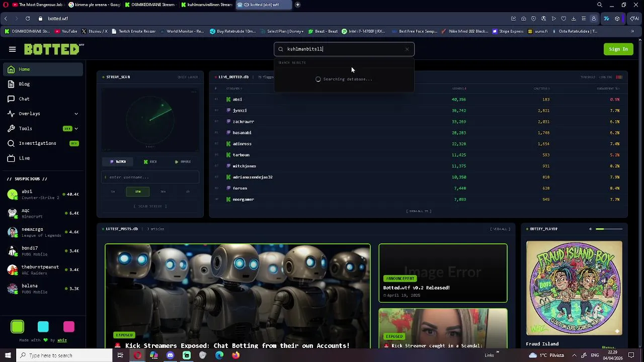This screenshot has height=362, width=644.
Task: Open the hasanabi row
Action: pyautogui.click(x=418, y=133)
